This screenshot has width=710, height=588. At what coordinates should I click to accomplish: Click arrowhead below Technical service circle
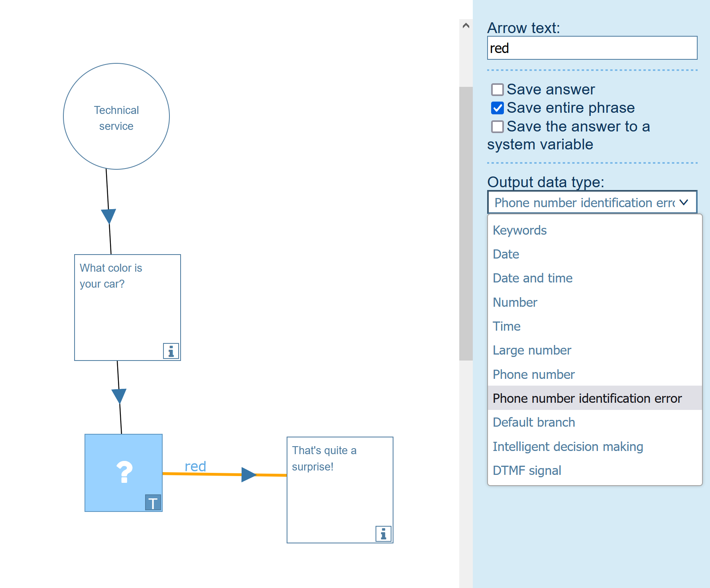tap(108, 216)
